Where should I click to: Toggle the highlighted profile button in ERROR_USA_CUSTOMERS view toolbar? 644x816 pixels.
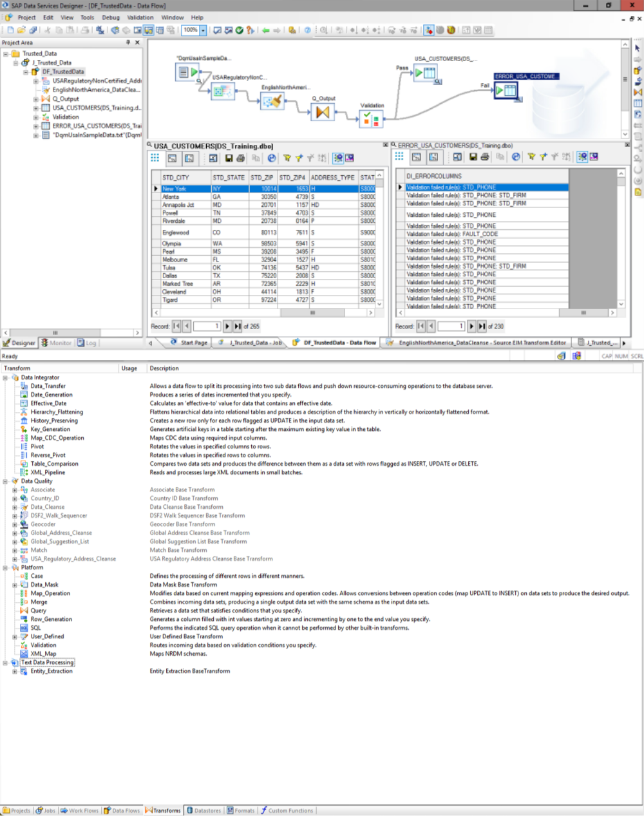(582, 157)
